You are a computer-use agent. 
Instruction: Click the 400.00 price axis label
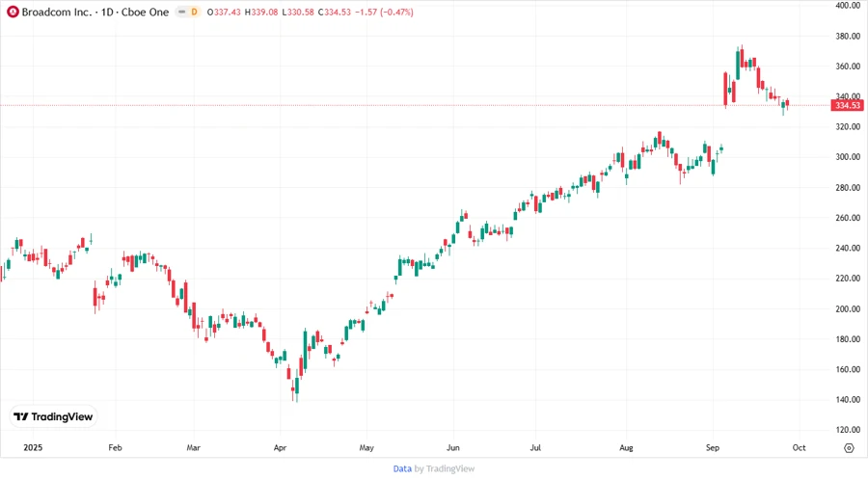tap(848, 6)
